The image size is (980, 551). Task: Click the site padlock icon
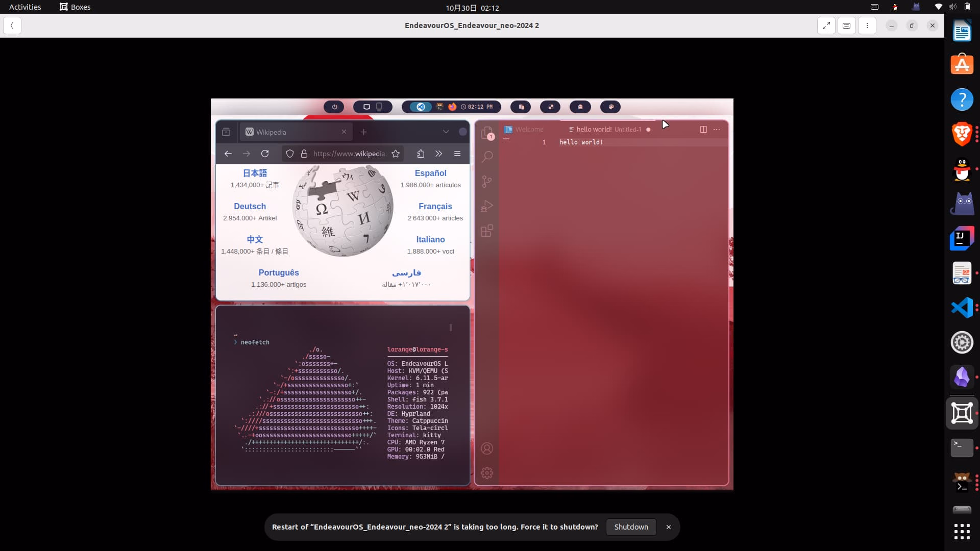(304, 154)
